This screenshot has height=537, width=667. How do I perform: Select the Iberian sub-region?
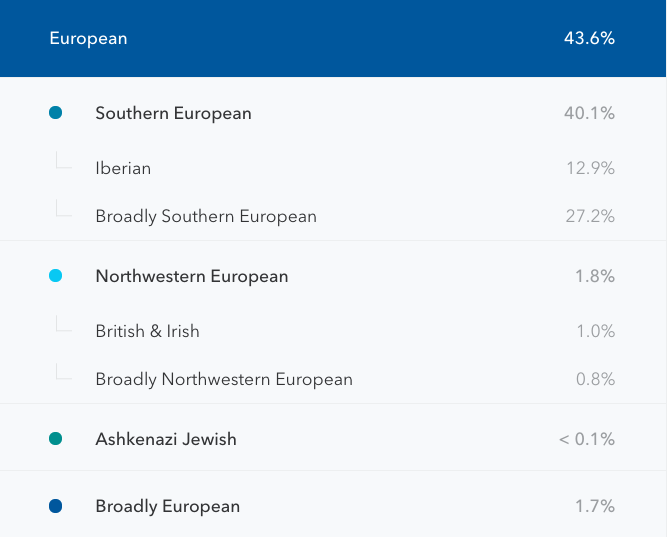point(123,168)
